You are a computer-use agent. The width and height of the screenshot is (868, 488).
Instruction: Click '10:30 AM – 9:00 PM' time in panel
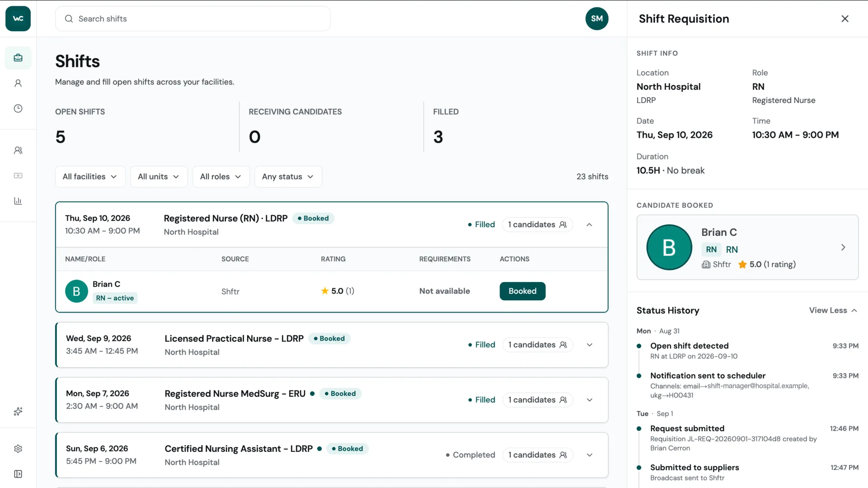pyautogui.click(x=795, y=135)
